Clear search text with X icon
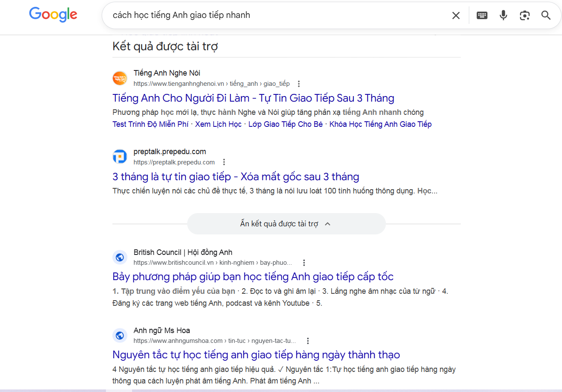Viewport: 562px width, 392px height. click(456, 15)
